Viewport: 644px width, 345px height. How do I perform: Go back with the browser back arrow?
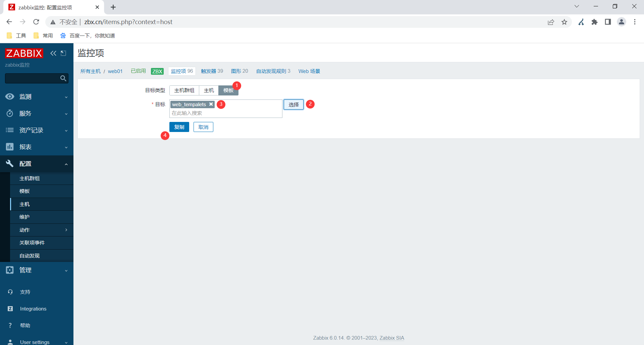coord(9,22)
